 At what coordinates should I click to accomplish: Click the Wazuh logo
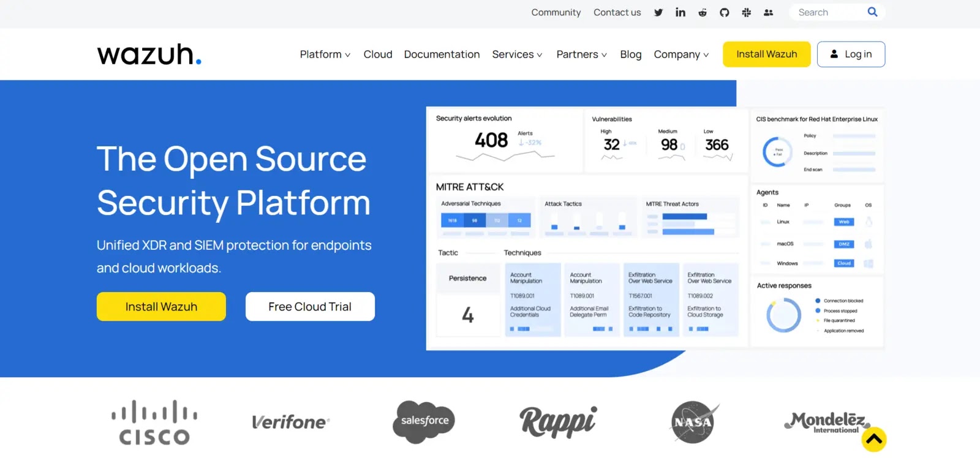point(149,54)
